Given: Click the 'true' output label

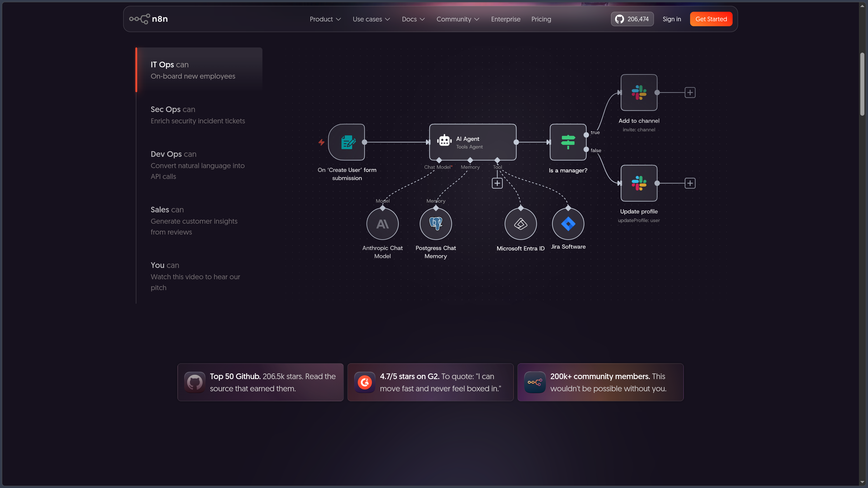Looking at the screenshot, I should coord(595,132).
